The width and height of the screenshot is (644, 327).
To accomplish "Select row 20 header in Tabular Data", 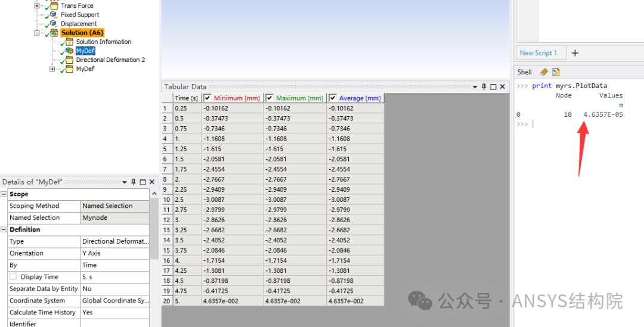I will click(167, 301).
